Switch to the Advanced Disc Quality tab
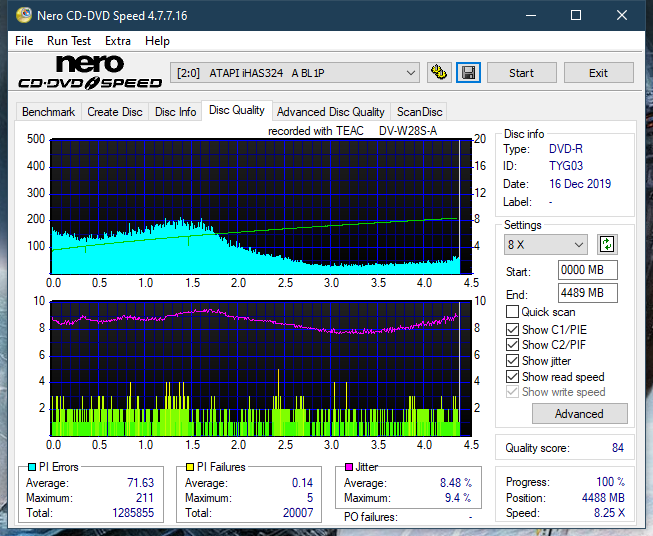Viewport: 653px width, 536px height. pyautogui.click(x=331, y=112)
